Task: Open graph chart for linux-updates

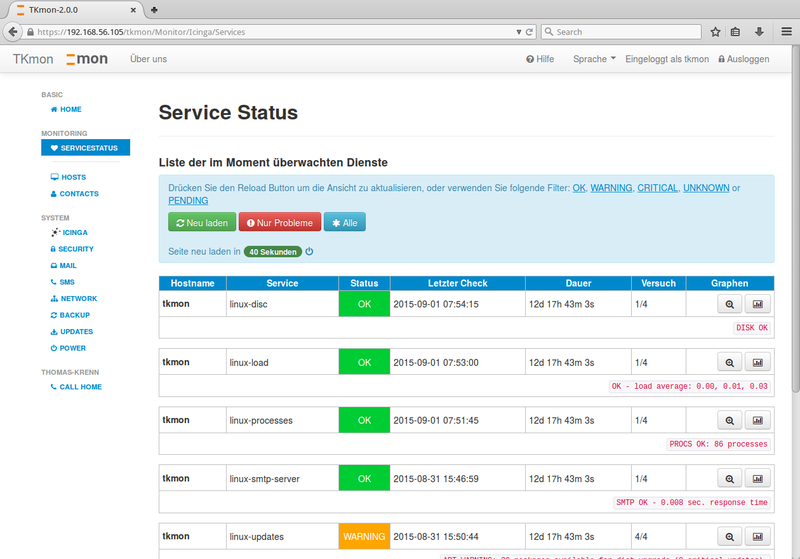Action: coord(758,537)
